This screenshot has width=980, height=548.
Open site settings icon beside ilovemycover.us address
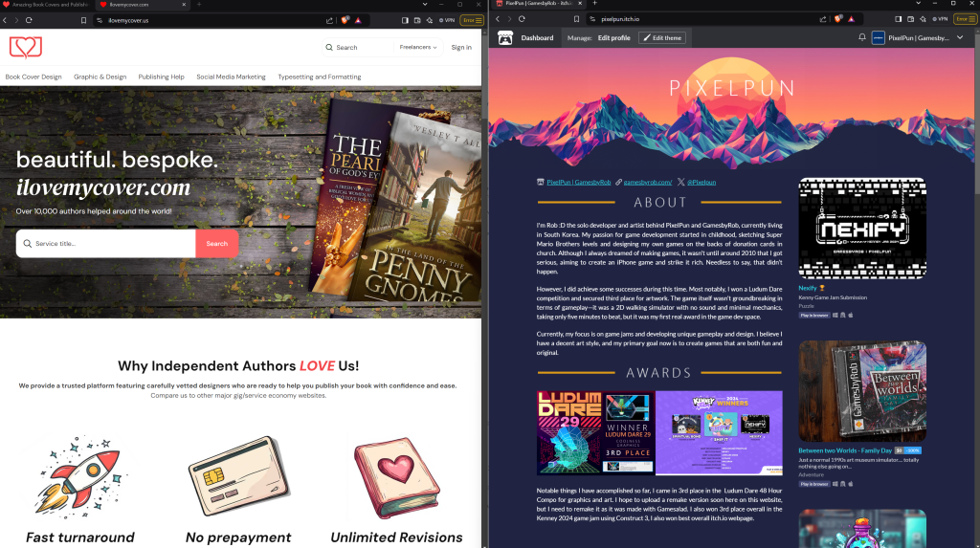tap(100, 20)
